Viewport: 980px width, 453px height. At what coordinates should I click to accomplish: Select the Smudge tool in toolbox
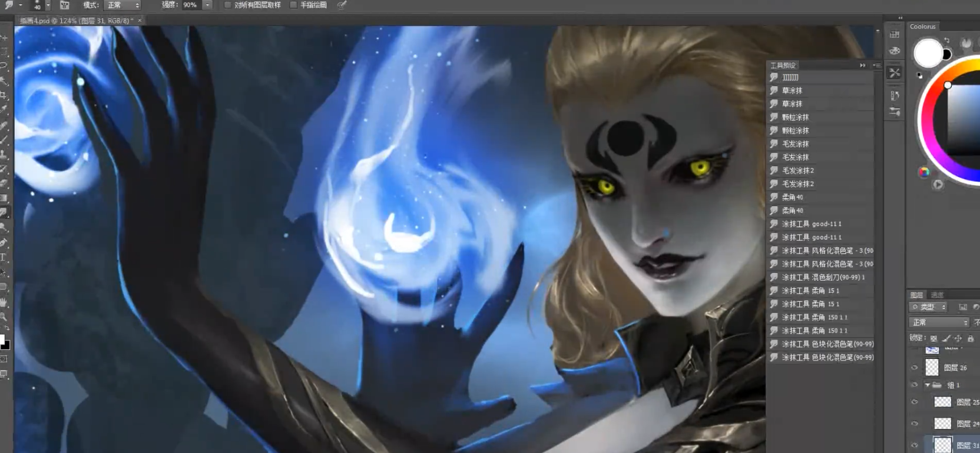(x=4, y=212)
